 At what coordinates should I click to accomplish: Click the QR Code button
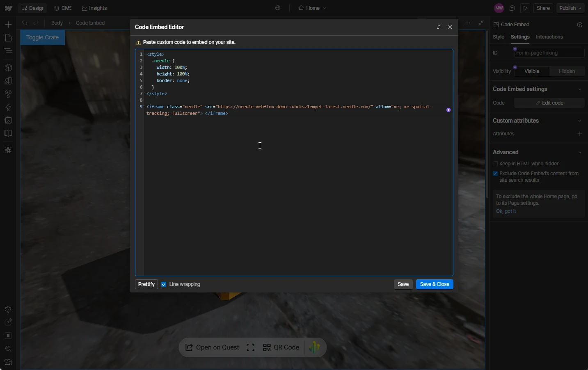pyautogui.click(x=281, y=347)
